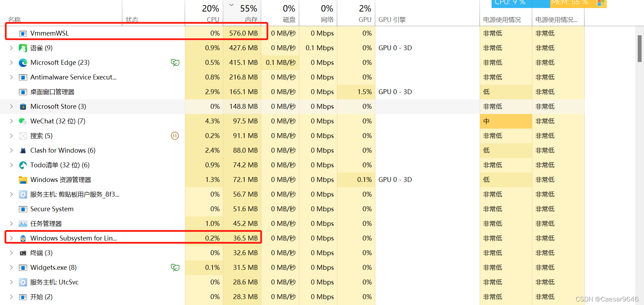
Task: Click the vertical scrollbar thumb
Action: pyautogui.click(x=639, y=48)
